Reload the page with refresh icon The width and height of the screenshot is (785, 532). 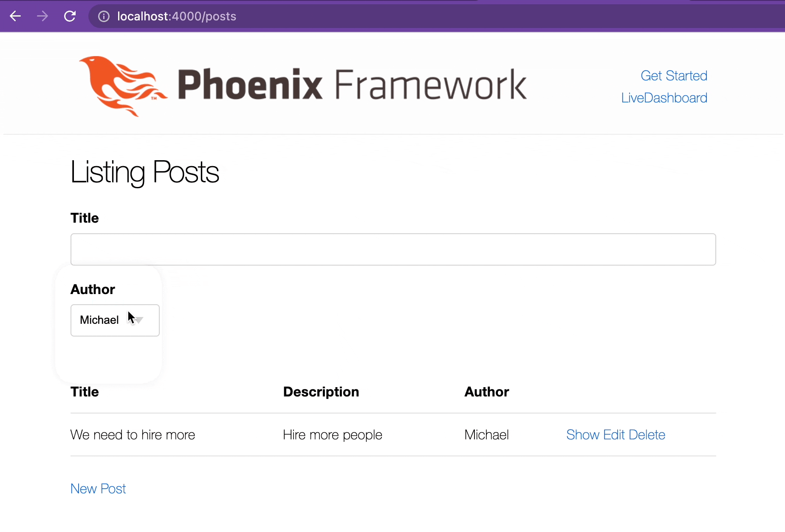pos(70,16)
